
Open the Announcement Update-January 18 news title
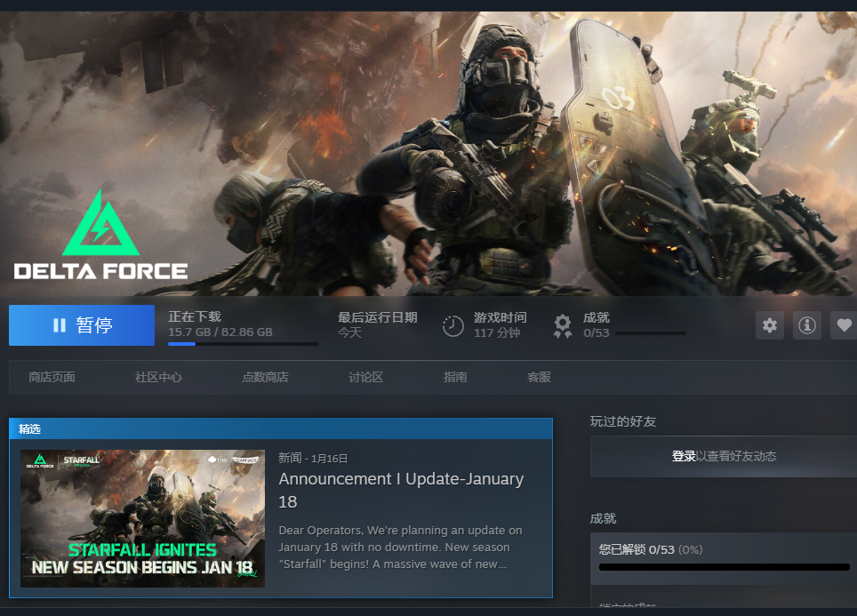coord(401,490)
